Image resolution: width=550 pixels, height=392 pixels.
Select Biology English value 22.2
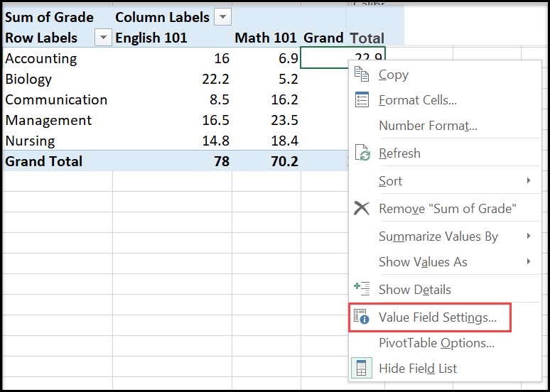pyautogui.click(x=215, y=79)
